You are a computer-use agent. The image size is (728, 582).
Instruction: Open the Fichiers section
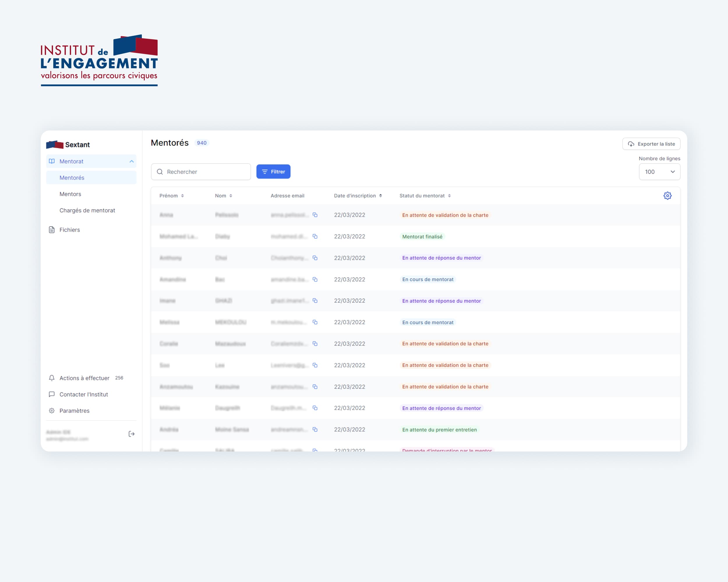click(x=91, y=230)
